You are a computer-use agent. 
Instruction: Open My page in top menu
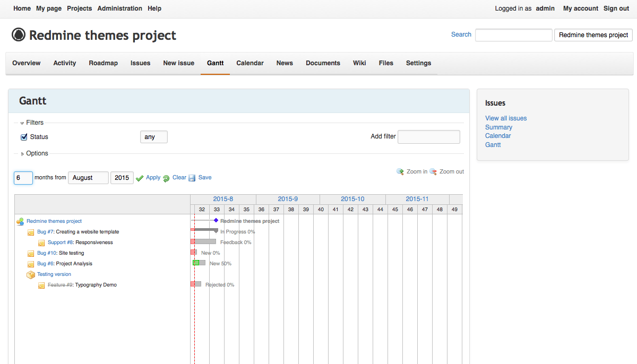point(49,8)
